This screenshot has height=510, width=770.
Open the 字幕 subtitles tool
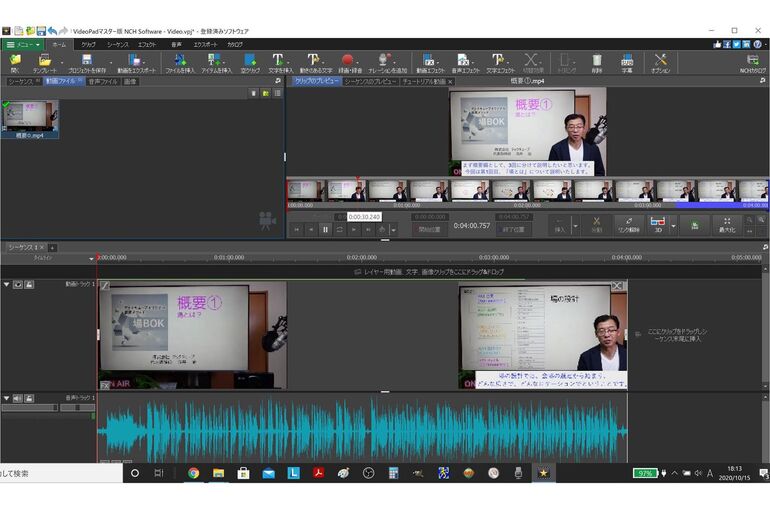pos(627,63)
